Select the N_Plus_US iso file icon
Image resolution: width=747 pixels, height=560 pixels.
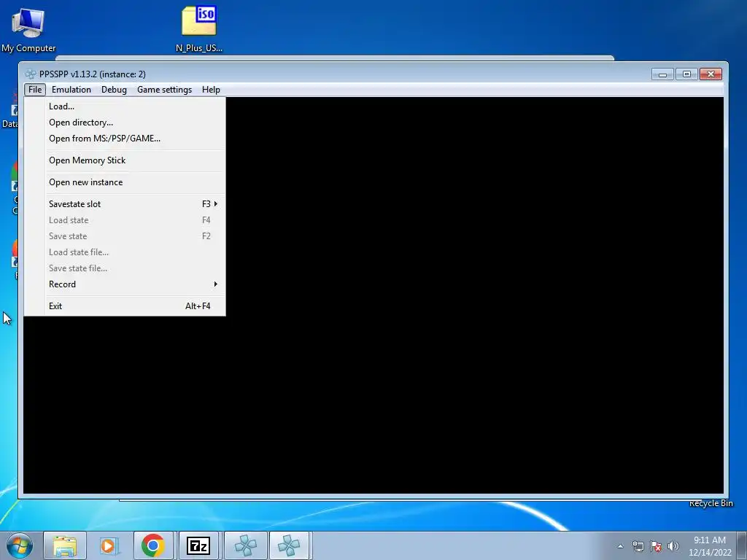[x=199, y=28]
